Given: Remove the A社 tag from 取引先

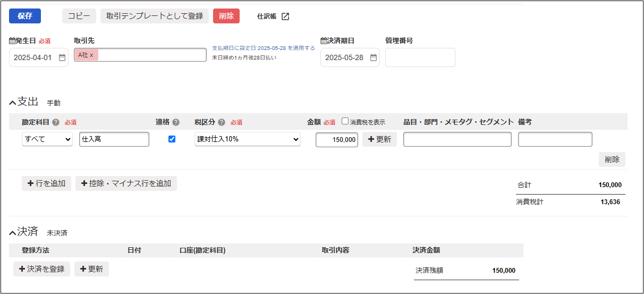Looking at the screenshot, I should pos(91,55).
